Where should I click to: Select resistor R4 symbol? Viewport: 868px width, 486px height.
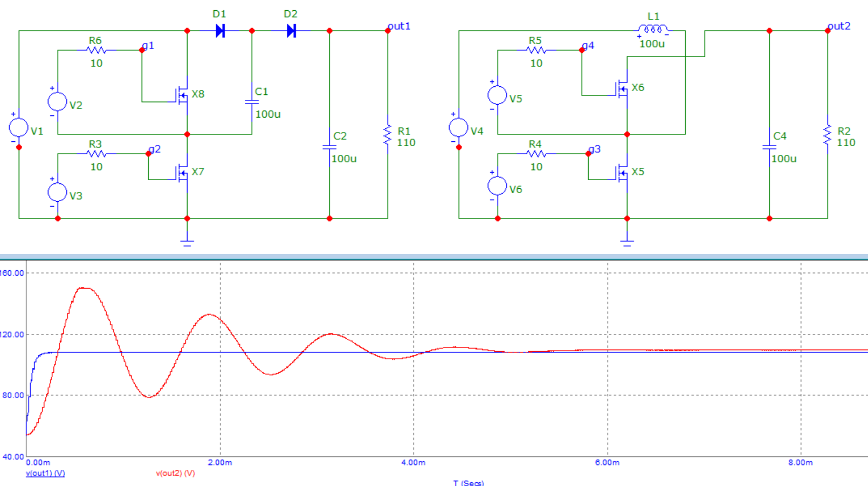pos(536,154)
